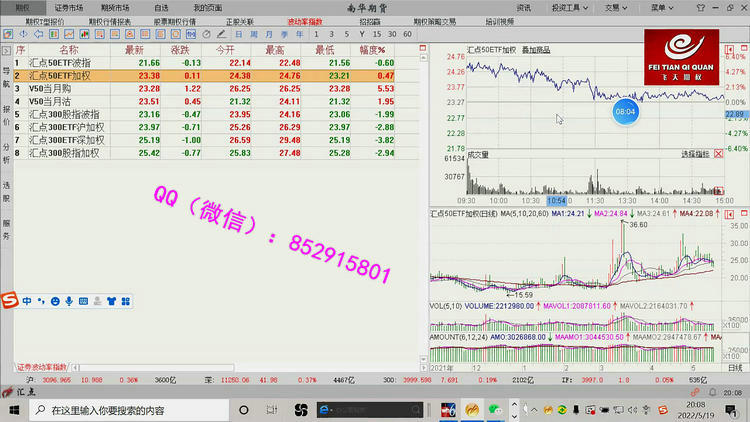Activate Sogou voice input microphone
This screenshot has height=422, width=750.
click(69, 300)
